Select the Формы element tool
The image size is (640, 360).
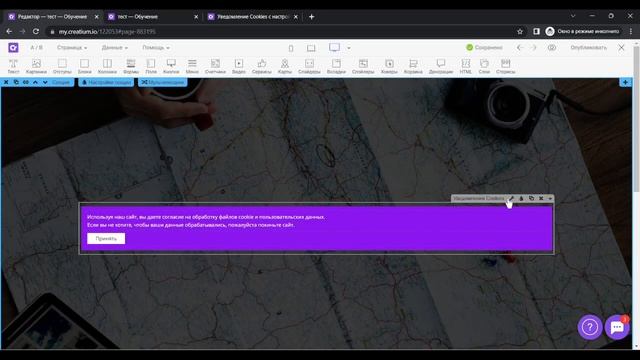(131, 66)
